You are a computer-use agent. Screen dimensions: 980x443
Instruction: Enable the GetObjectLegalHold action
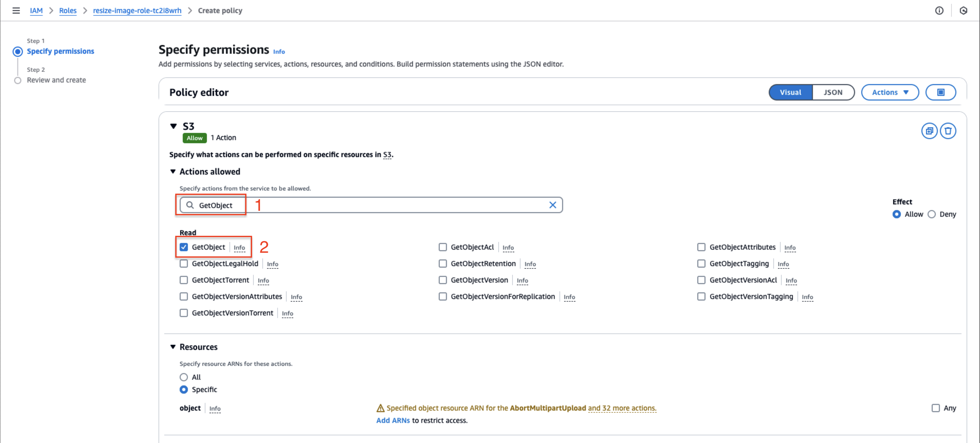click(x=184, y=263)
